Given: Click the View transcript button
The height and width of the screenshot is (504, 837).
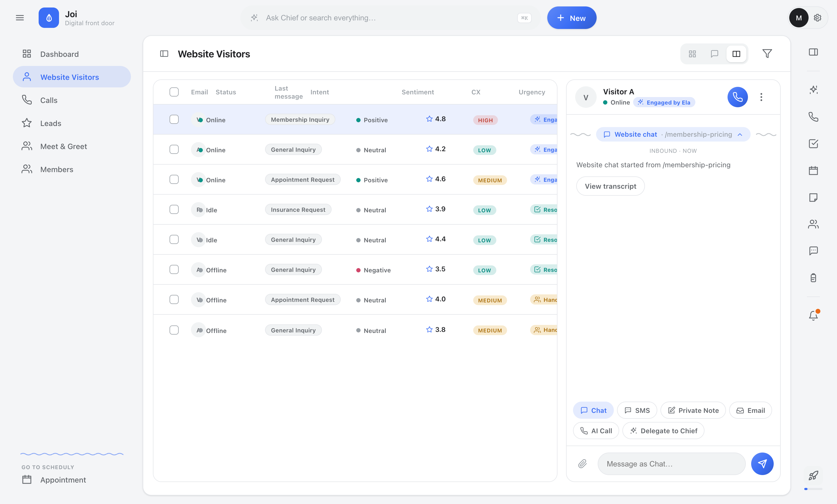Looking at the screenshot, I should 610,186.
